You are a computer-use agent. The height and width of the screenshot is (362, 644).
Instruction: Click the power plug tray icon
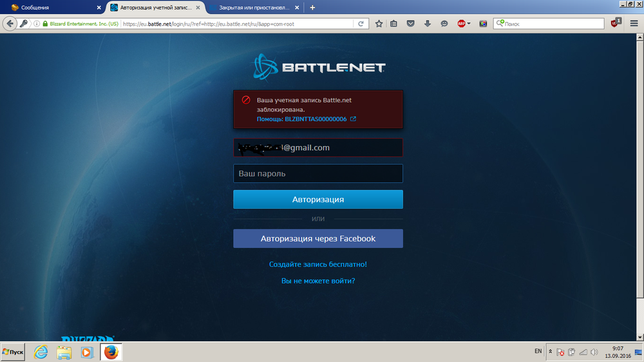pos(572,352)
